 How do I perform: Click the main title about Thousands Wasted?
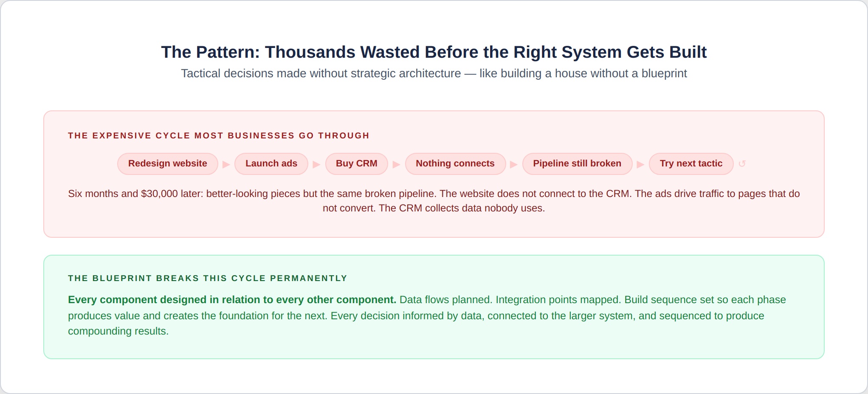[434, 52]
